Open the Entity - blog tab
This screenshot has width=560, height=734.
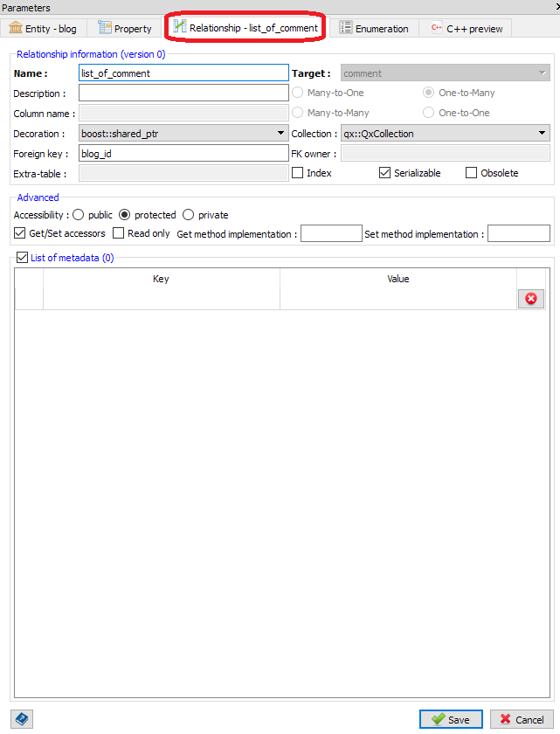[x=44, y=29]
